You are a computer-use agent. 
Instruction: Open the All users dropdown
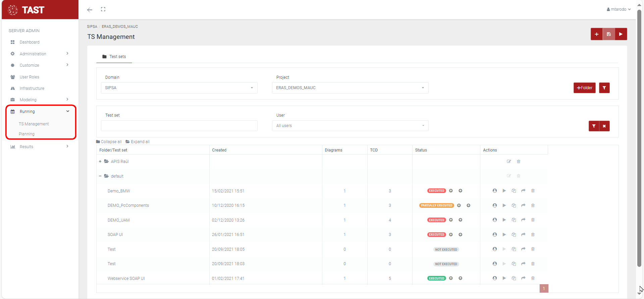[350, 126]
